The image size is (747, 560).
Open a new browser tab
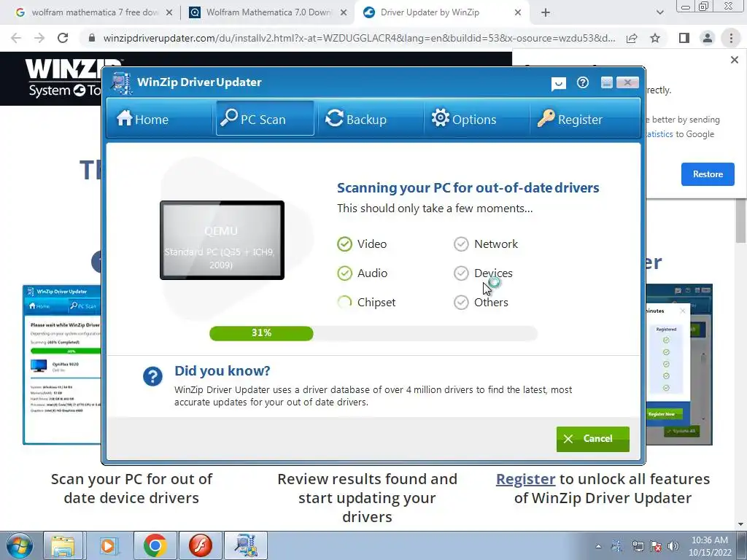[x=546, y=12]
